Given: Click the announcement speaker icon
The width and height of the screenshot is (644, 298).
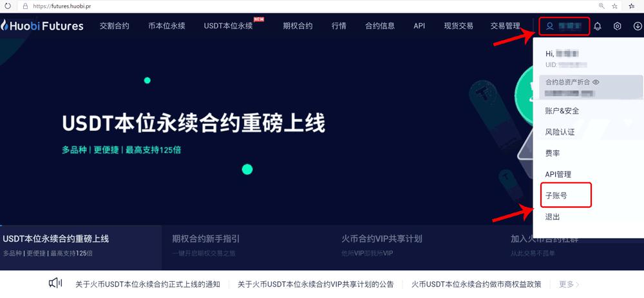Looking at the screenshot, I should tap(55, 283).
